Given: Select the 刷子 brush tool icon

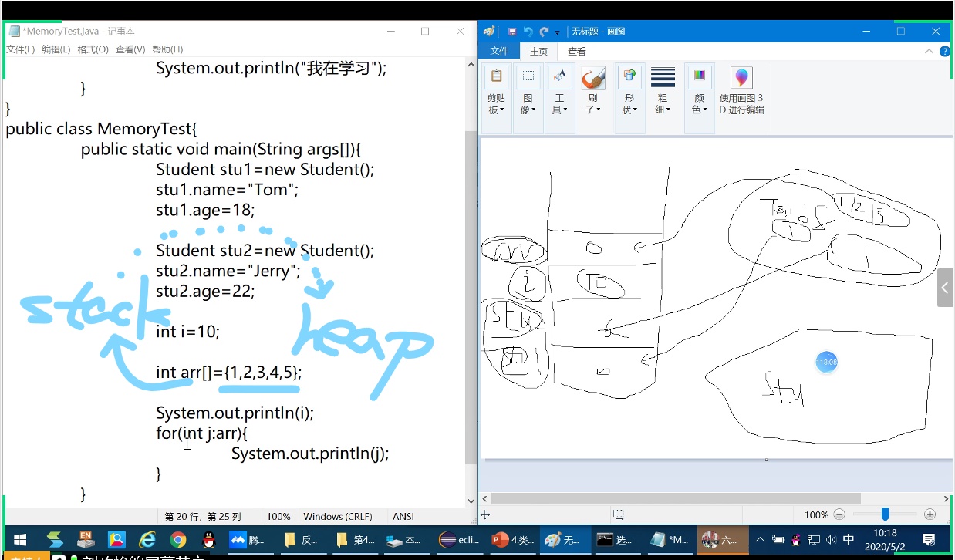Looking at the screenshot, I should pyautogui.click(x=592, y=78).
